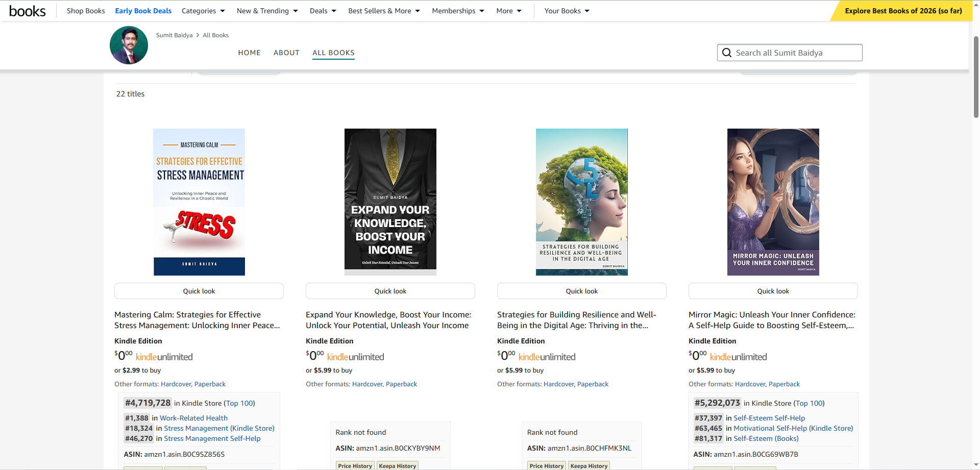
Task: Select Paperback format for Mirror Magic
Action: pyautogui.click(x=784, y=384)
